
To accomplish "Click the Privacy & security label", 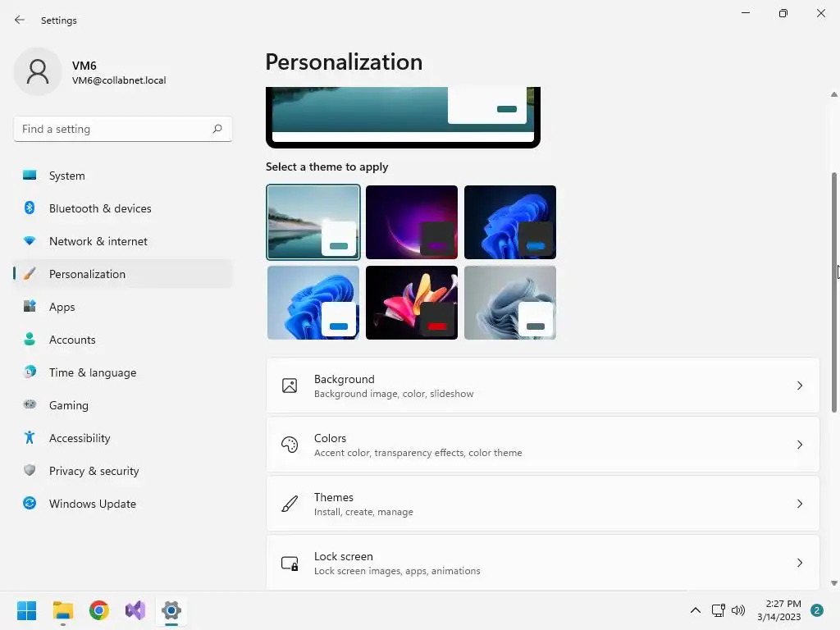I will 94,471.
